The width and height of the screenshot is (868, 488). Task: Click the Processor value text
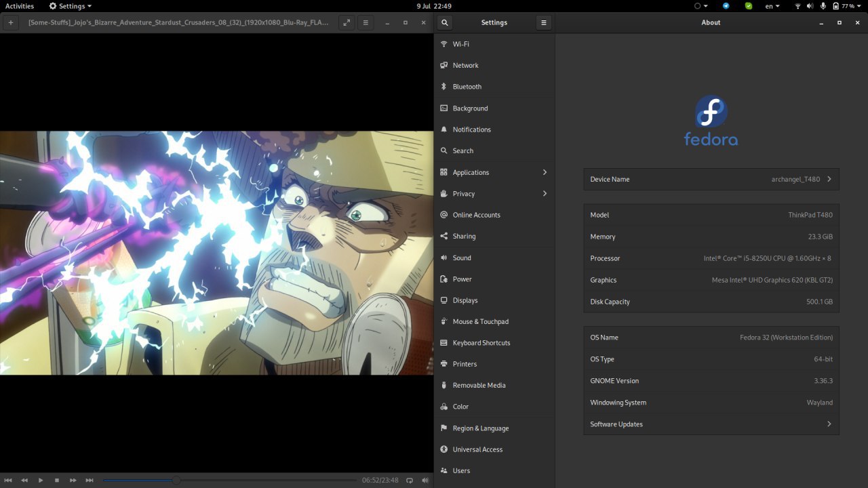(767, 258)
